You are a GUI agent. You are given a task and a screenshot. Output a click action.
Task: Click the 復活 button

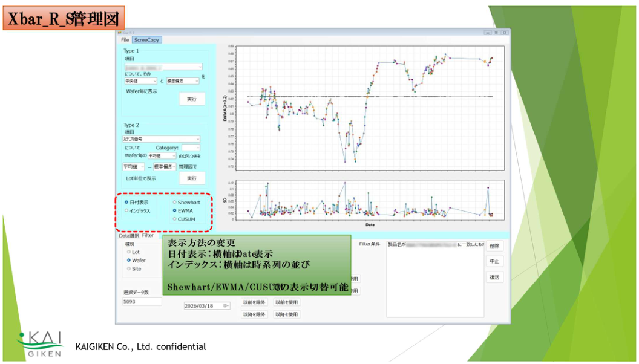click(494, 277)
